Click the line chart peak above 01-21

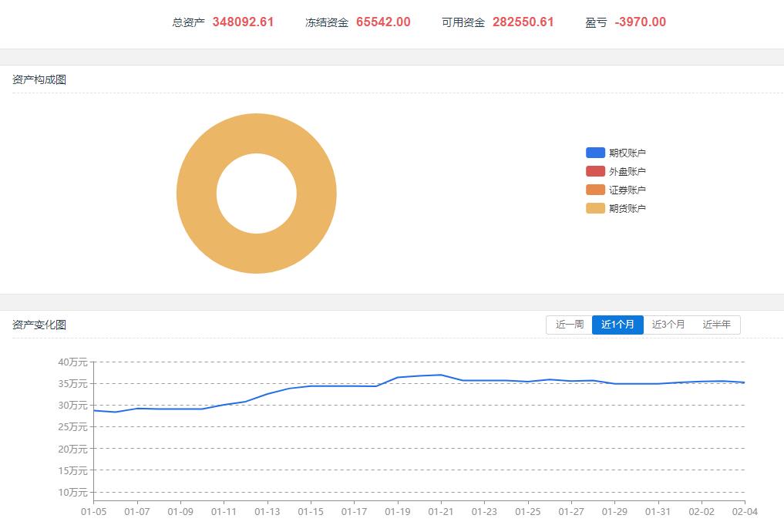[x=441, y=375]
